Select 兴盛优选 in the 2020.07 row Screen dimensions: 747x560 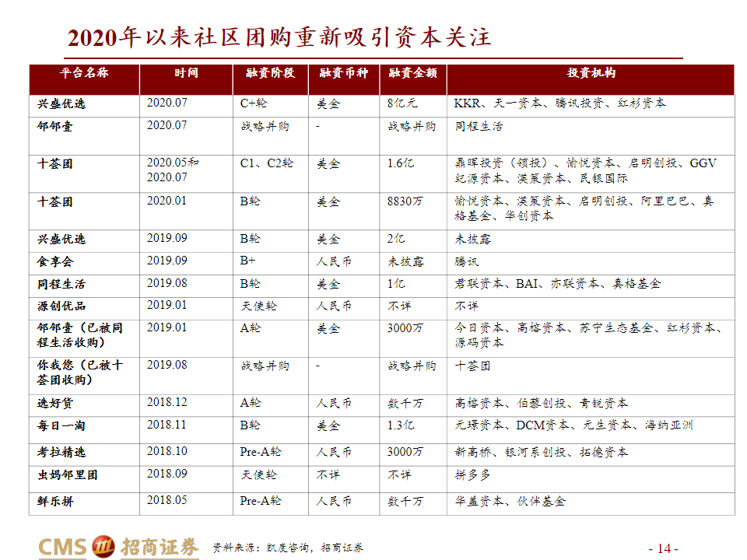coord(61,103)
